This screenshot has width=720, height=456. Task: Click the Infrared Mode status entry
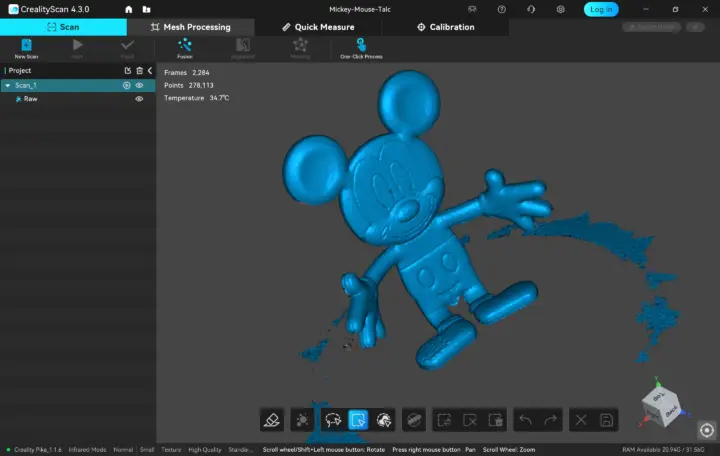point(87,450)
